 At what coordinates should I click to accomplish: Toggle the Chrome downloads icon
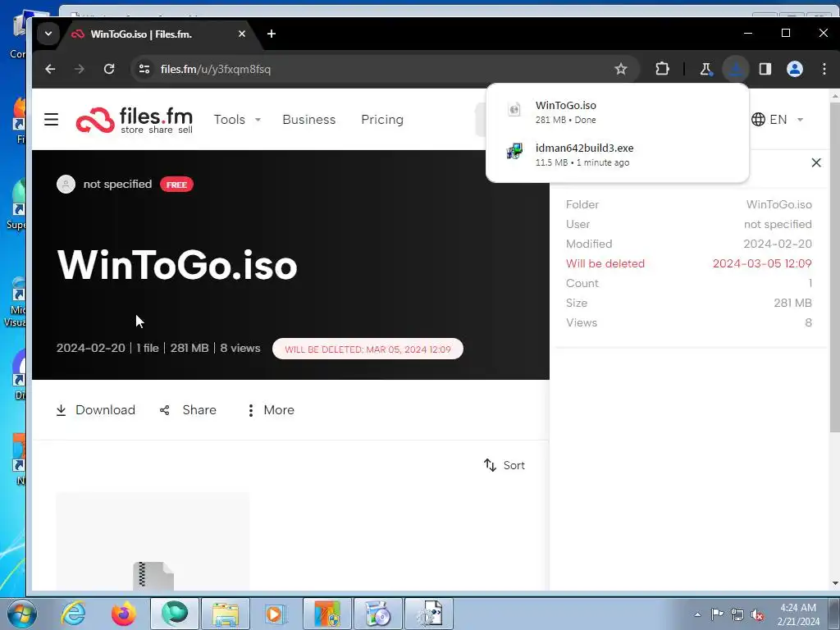point(736,69)
